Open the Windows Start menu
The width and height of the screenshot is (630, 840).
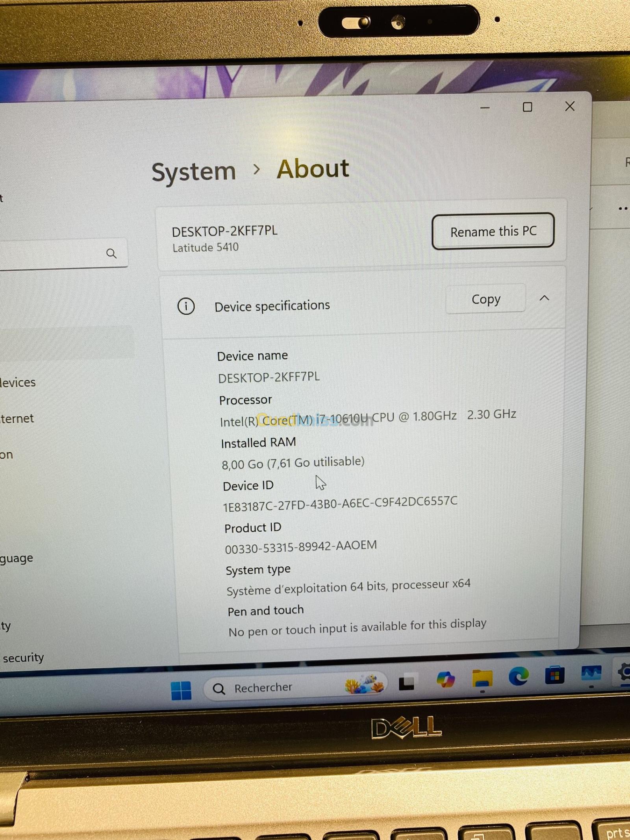coord(181,690)
